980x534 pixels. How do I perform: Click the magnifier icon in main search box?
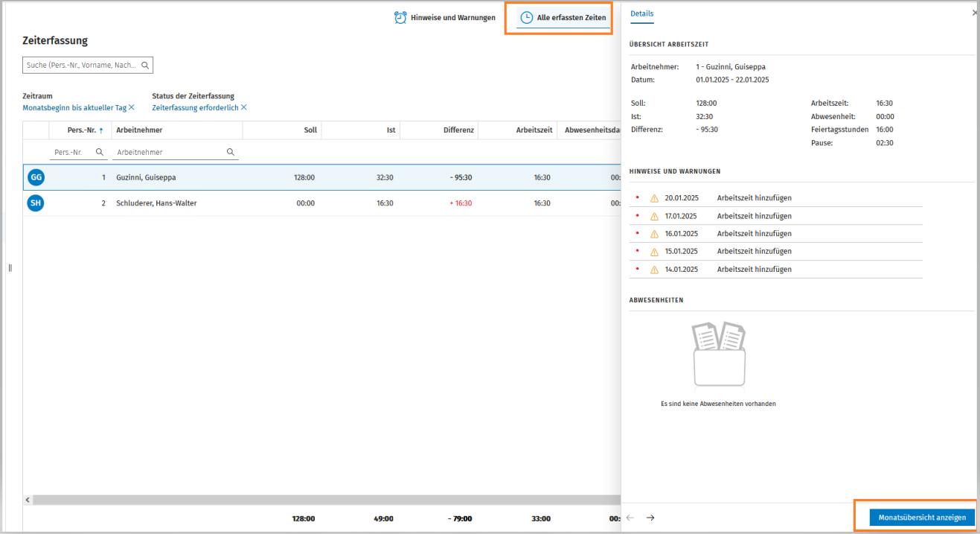(x=145, y=66)
